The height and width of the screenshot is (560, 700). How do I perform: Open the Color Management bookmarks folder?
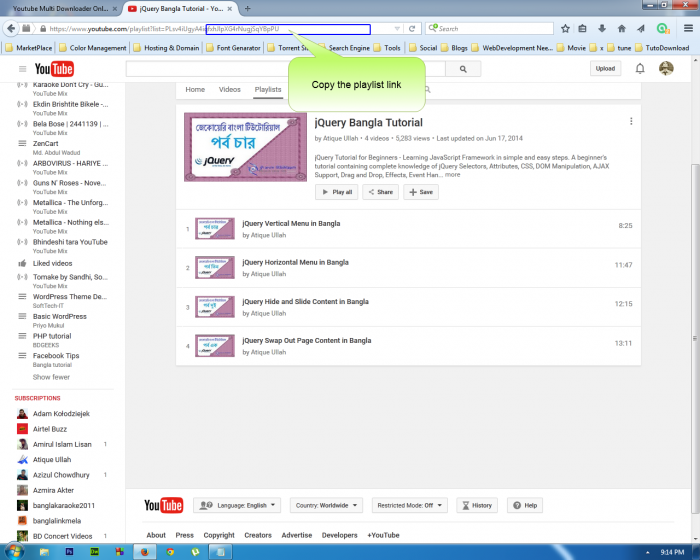pyautogui.click(x=93, y=48)
